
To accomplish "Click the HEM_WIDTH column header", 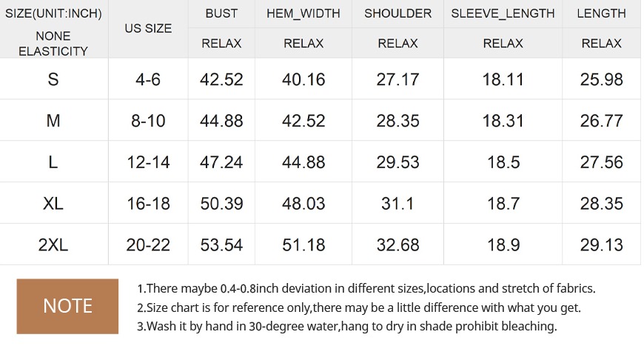I will (303, 13).
